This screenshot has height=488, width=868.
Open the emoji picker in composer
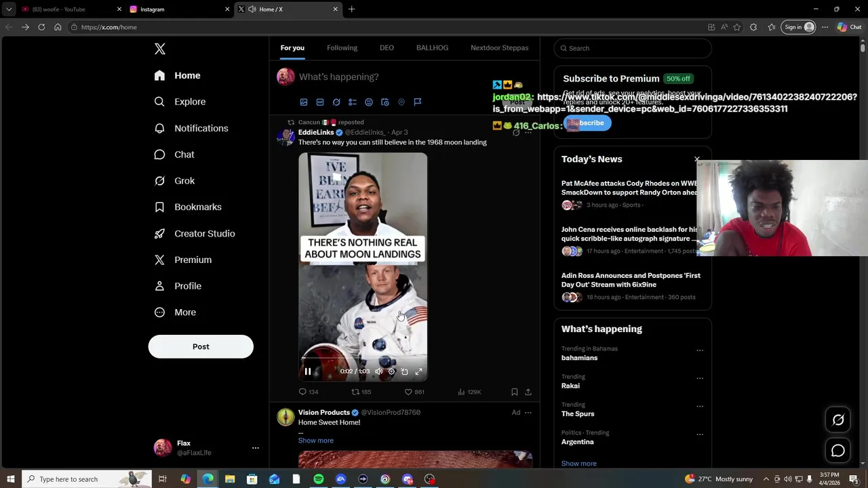pyautogui.click(x=369, y=102)
